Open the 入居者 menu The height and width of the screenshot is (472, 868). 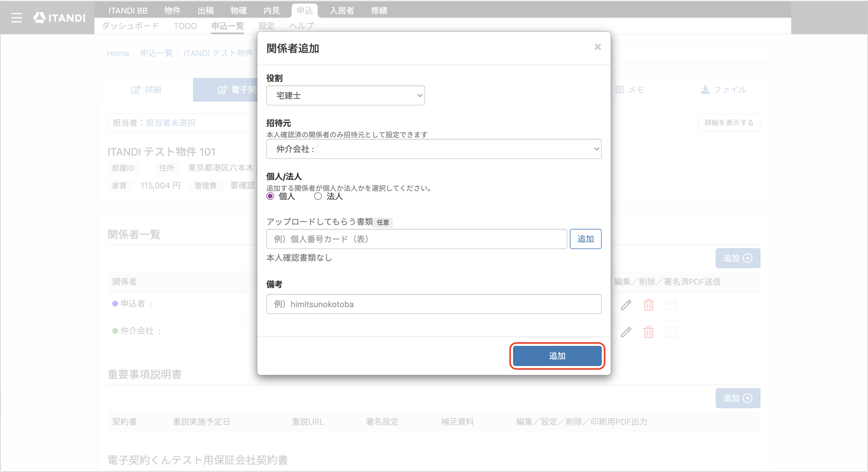(342, 10)
